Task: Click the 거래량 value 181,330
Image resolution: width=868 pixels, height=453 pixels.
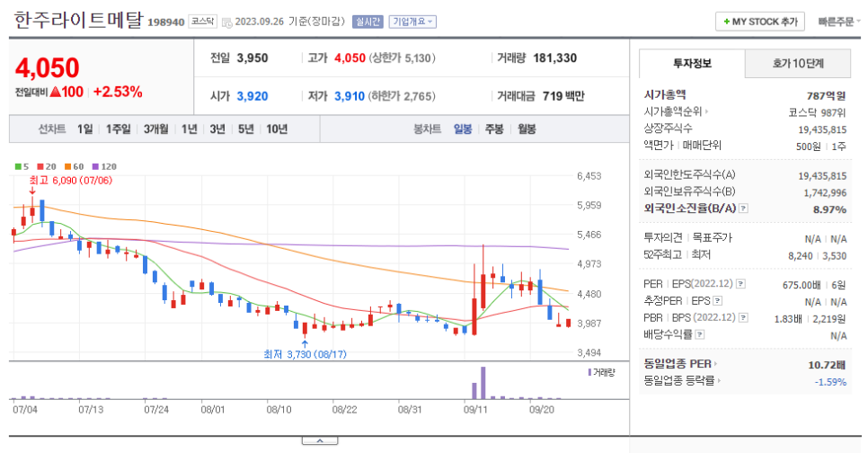Action: pyautogui.click(x=554, y=58)
